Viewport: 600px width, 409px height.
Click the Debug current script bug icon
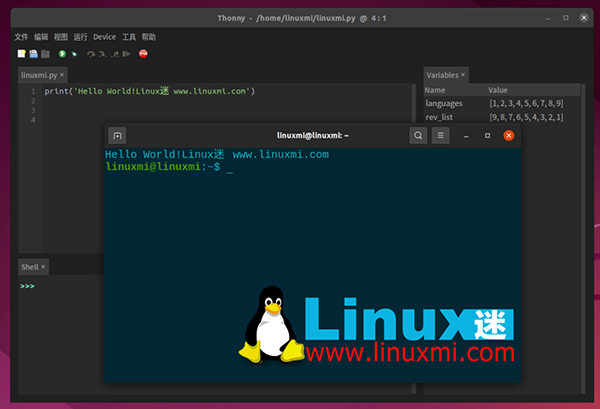[x=74, y=54]
